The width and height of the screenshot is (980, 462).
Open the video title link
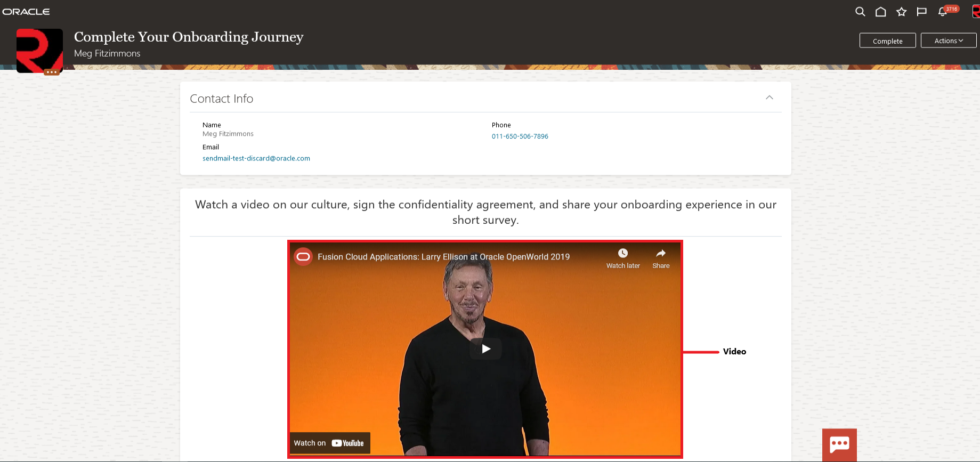[x=443, y=257]
